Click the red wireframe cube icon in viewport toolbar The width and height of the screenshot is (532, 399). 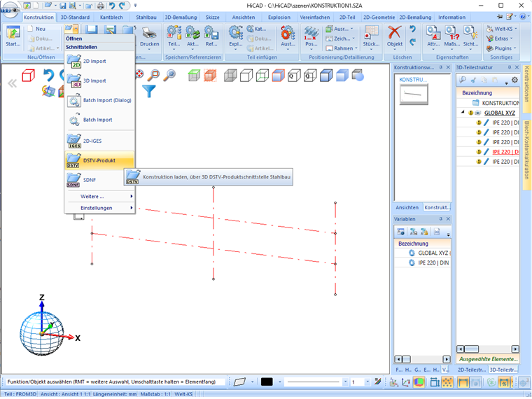click(28, 75)
